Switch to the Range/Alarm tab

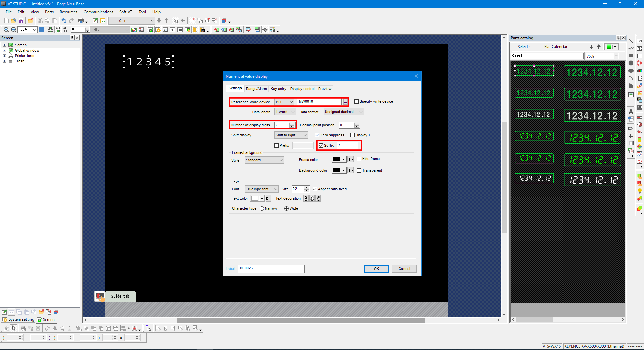coord(256,89)
